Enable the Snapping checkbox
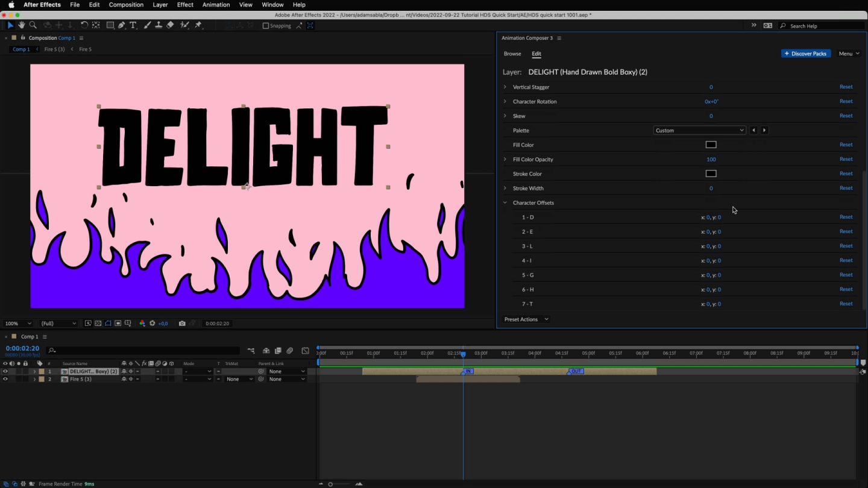 266,26
